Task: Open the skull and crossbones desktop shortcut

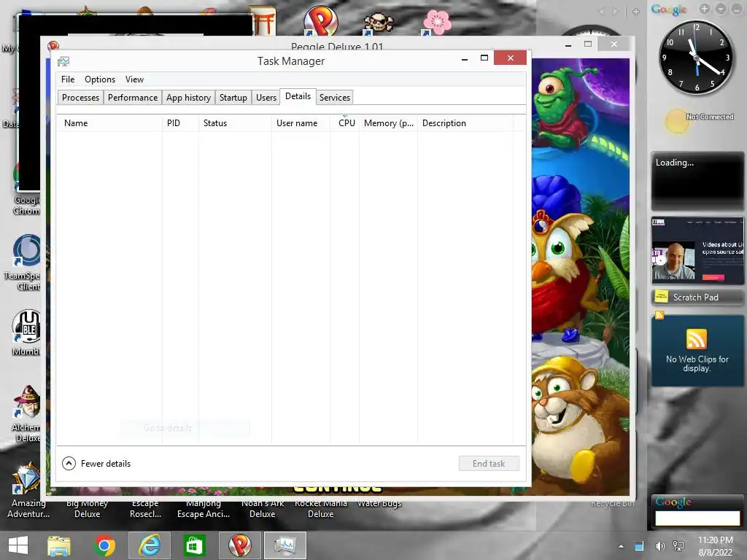Action: click(379, 23)
